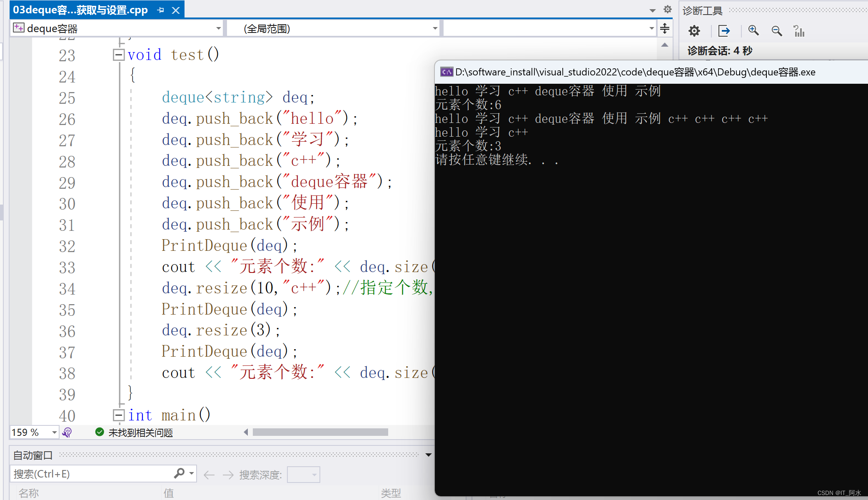Image resolution: width=868 pixels, height=500 pixels.
Task: Click the 未找到相关问题 status text
Action: [x=140, y=433]
